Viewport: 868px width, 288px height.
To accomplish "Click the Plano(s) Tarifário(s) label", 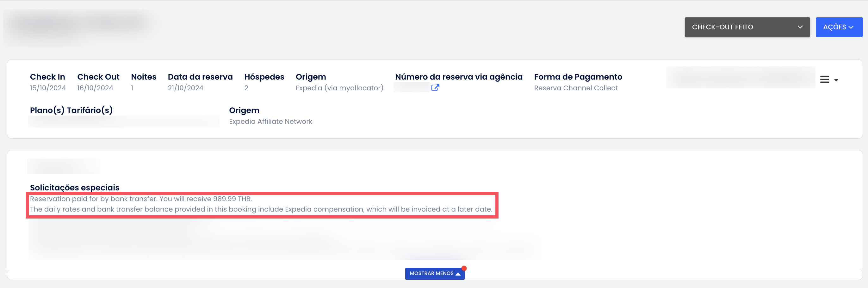I will click(x=71, y=110).
